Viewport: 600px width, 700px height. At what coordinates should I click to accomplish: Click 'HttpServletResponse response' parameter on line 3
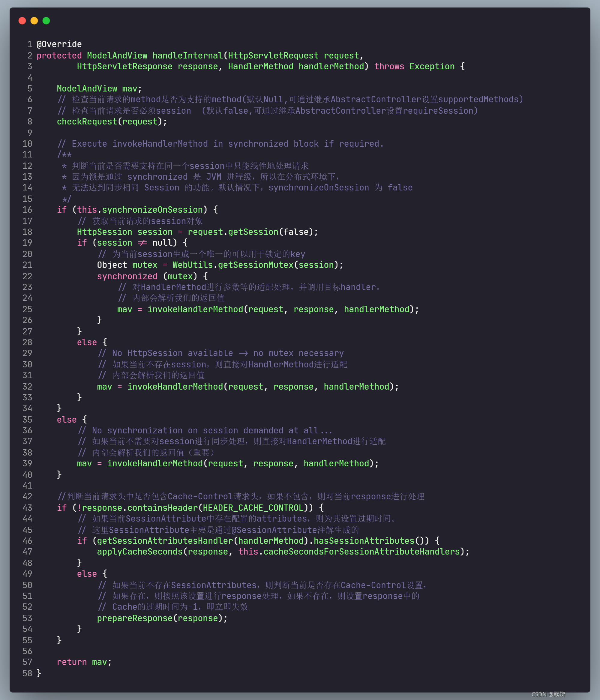(x=147, y=66)
